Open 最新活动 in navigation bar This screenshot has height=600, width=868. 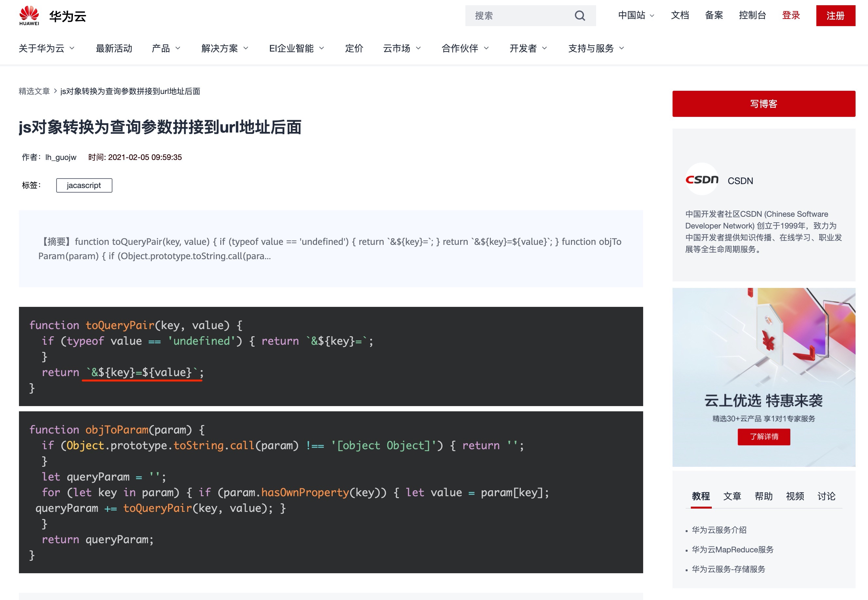114,48
